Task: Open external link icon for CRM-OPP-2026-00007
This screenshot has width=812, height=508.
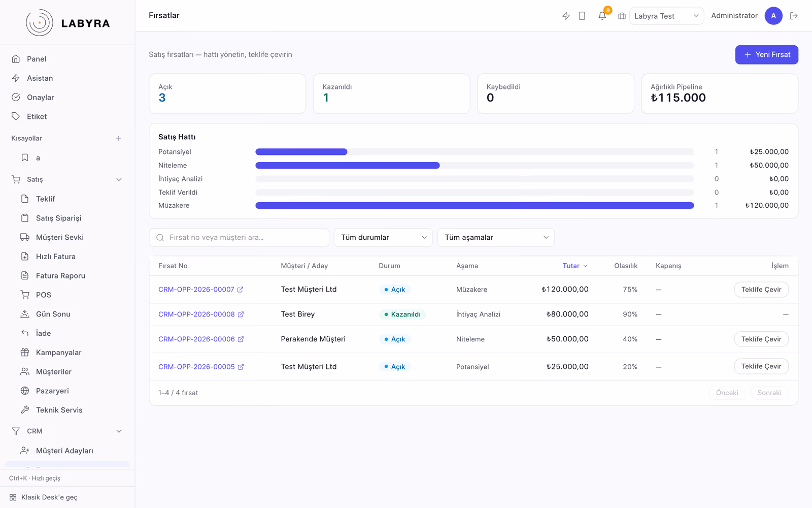Action: pyautogui.click(x=240, y=290)
